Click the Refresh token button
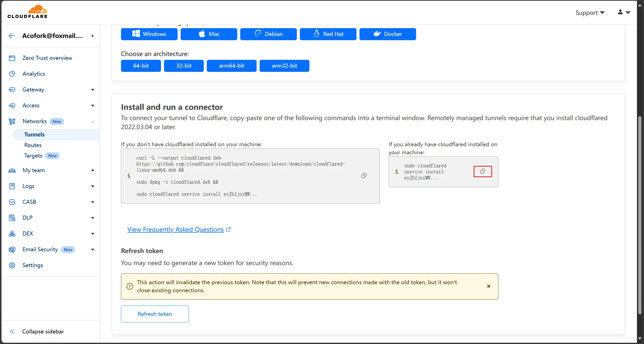The image size is (644, 344). (155, 314)
